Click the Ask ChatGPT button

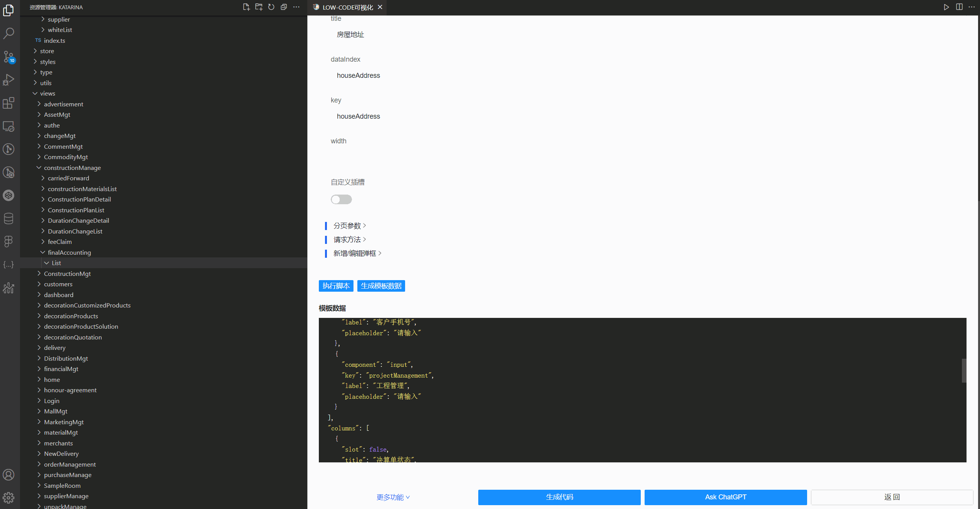pyautogui.click(x=726, y=497)
